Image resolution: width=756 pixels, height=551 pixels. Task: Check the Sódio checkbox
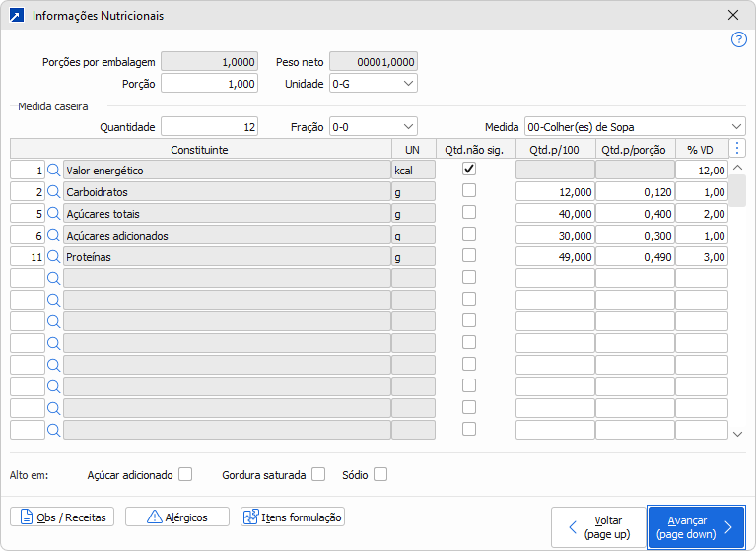[x=380, y=474]
